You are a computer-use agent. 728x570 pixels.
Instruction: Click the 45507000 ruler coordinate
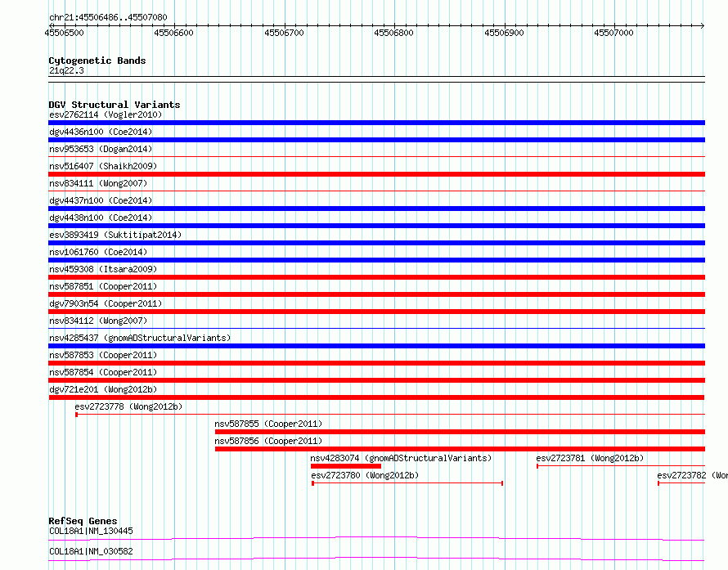[613, 33]
